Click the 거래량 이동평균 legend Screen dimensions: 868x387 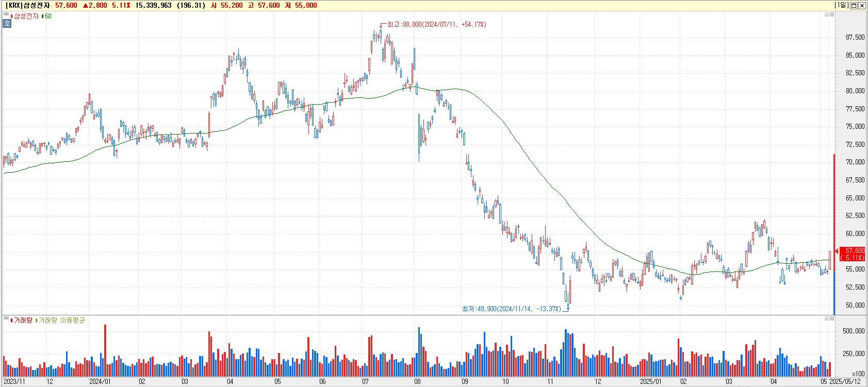tap(60, 320)
